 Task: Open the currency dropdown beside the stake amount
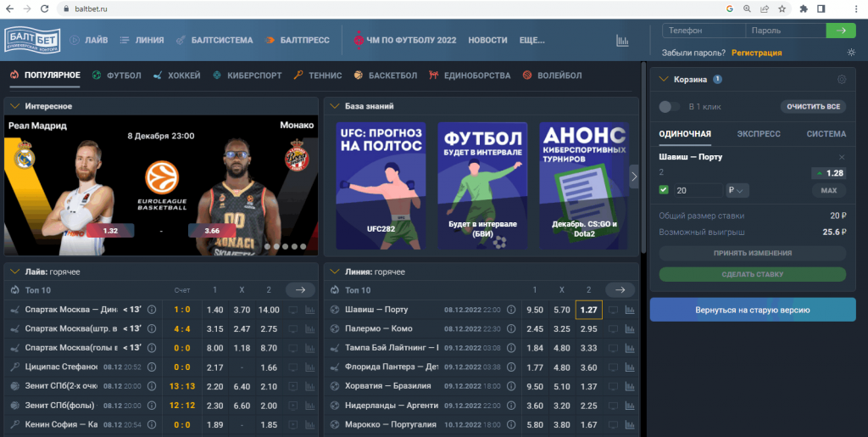[x=737, y=190]
